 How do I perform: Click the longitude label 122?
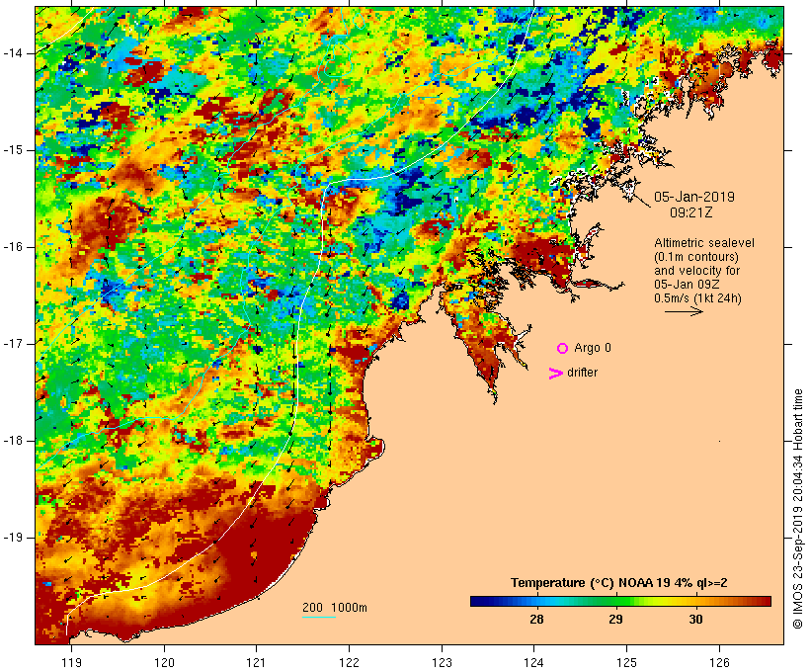pyautogui.click(x=350, y=662)
